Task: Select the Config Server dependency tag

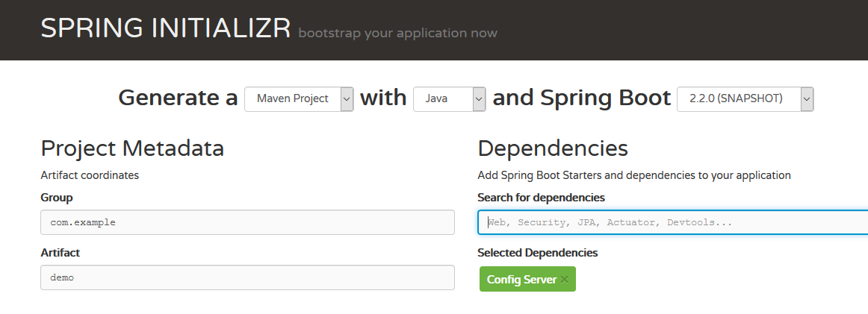Action: (x=527, y=279)
